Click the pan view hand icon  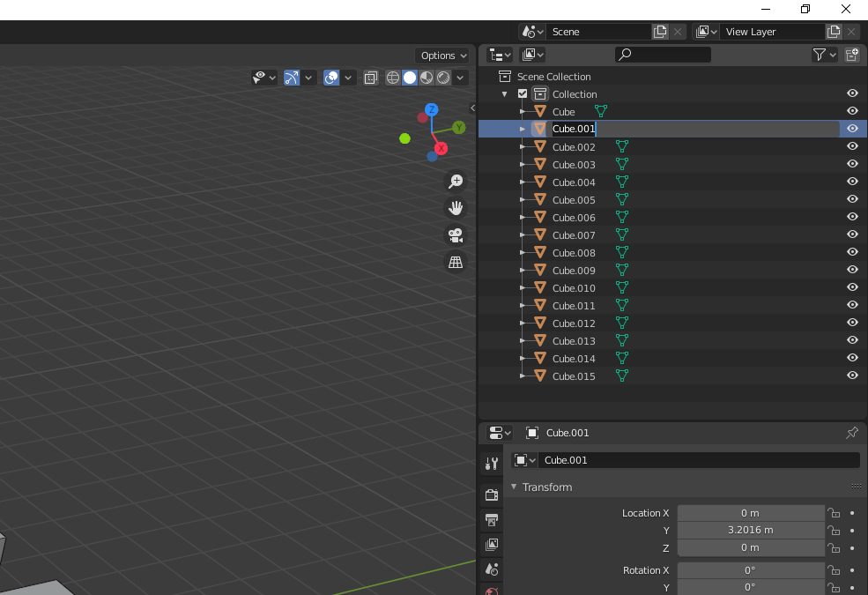pyautogui.click(x=456, y=208)
